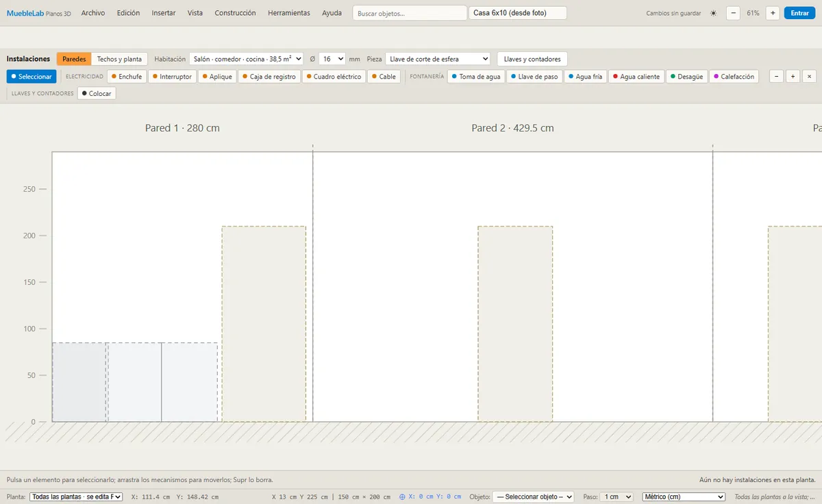Click the blue Entrar button
This screenshot has height=504, width=822.
[x=800, y=13]
